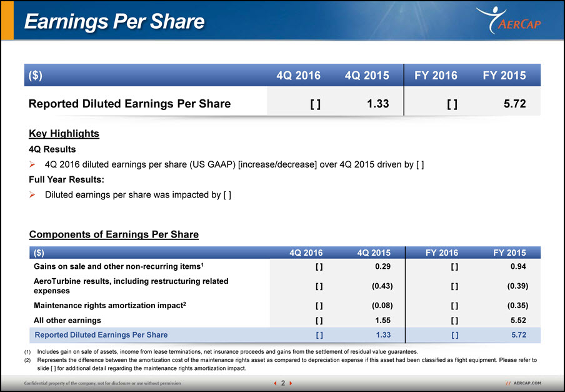This screenshot has width=565, height=392.
Task: Select the (0.08) maintenance rights value
Action: click(x=382, y=306)
